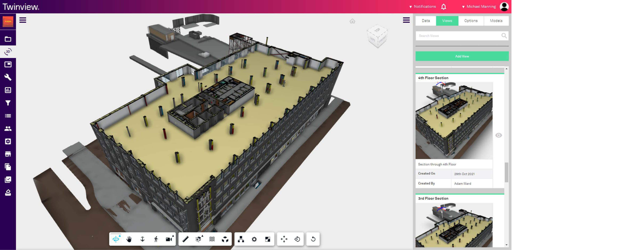644x250 pixels.
Task: Click the home view icon in viewer
Action: tap(352, 21)
